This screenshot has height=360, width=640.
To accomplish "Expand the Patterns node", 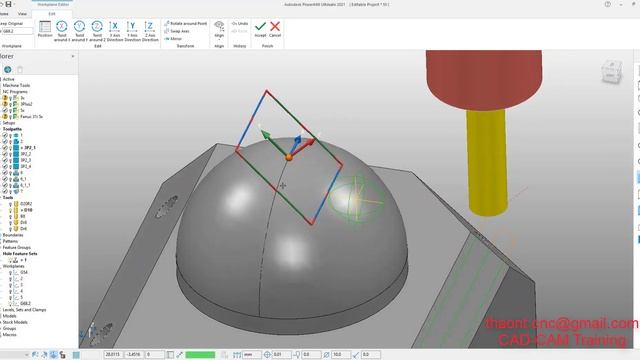I will pos(11,241).
